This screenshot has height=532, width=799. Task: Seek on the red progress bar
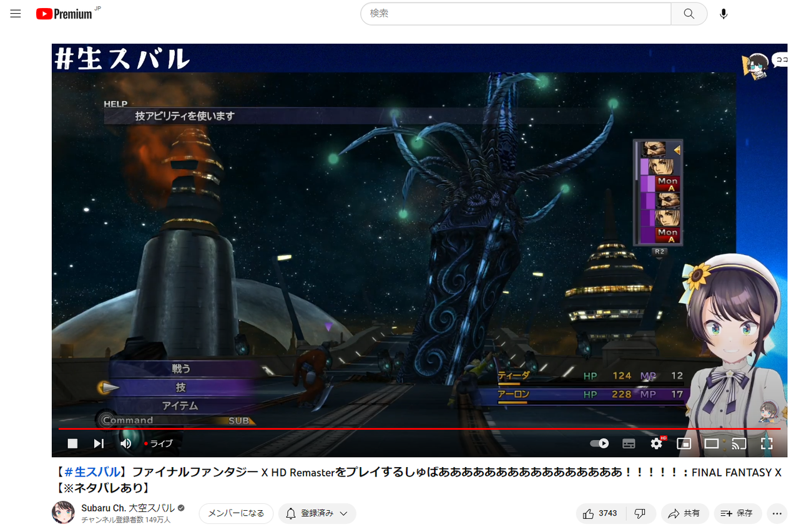click(419, 429)
